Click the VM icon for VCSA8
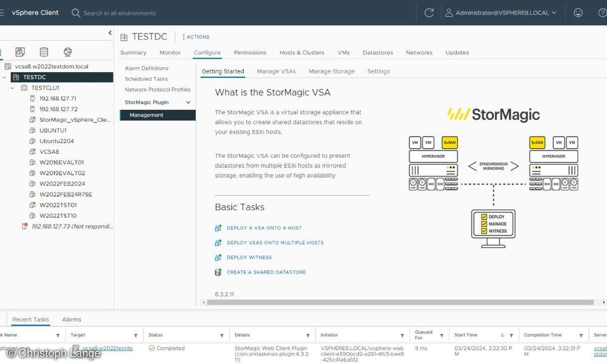The image size is (607, 364). coord(33,152)
